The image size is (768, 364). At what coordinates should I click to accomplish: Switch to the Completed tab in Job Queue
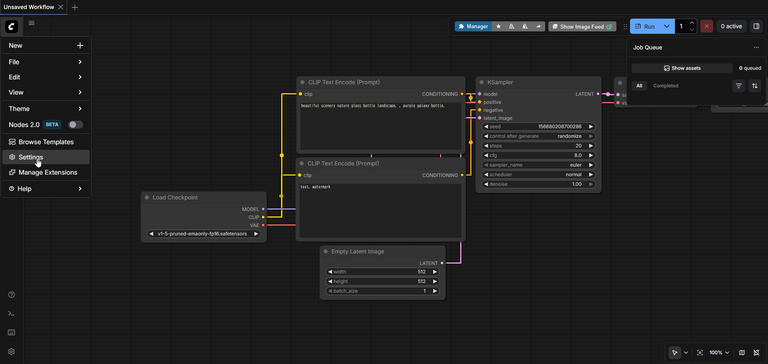(666, 86)
